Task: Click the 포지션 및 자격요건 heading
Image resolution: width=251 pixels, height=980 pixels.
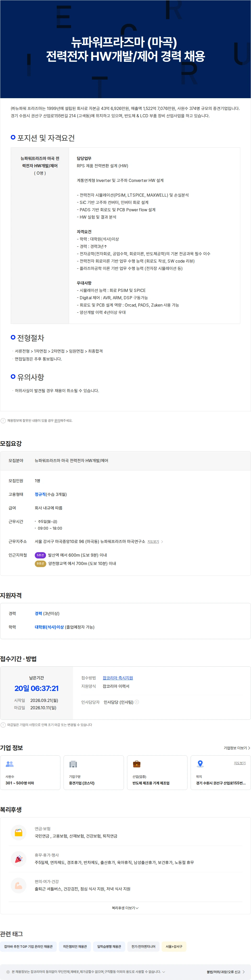Action: (46, 138)
